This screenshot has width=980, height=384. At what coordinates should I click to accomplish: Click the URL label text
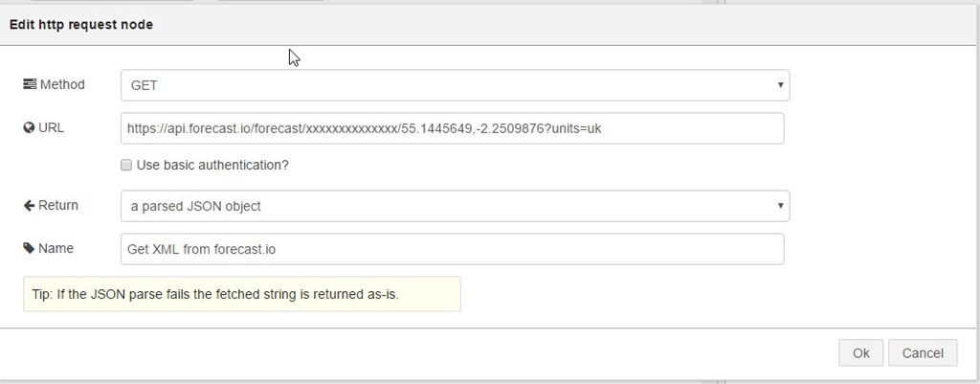point(52,127)
